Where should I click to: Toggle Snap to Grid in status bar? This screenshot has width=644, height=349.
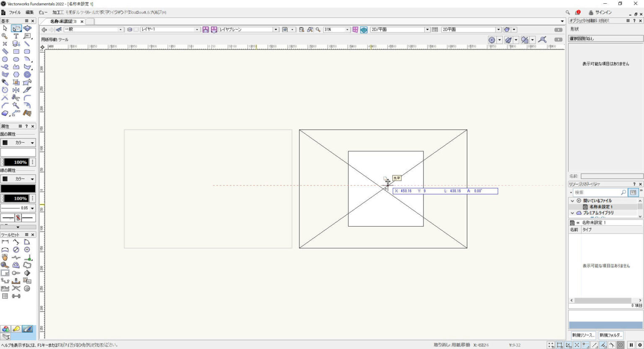(551, 345)
